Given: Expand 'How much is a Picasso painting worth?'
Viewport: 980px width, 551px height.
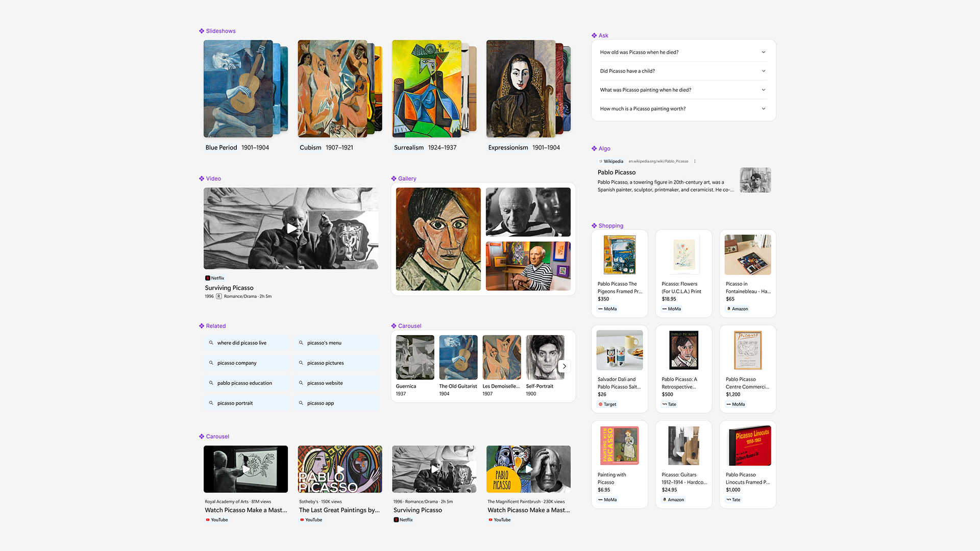Looking at the screenshot, I should (764, 109).
